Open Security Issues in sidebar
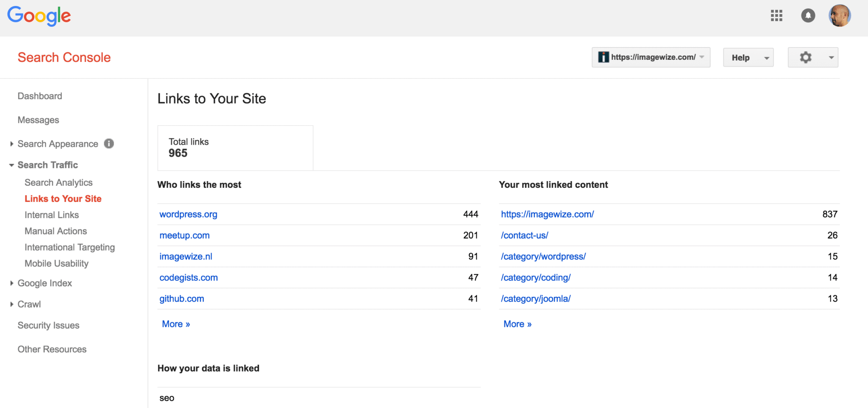Image resolution: width=868 pixels, height=408 pixels. (x=48, y=325)
